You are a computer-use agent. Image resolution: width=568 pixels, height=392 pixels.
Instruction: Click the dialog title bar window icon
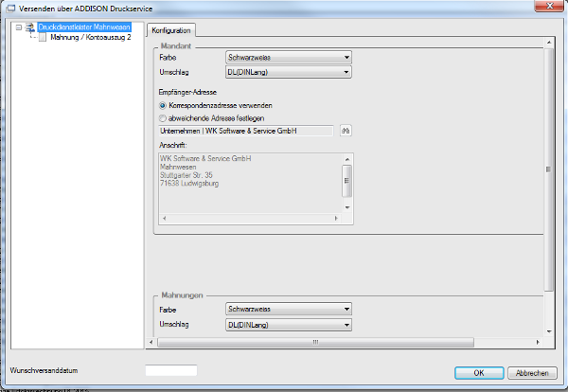10,9
